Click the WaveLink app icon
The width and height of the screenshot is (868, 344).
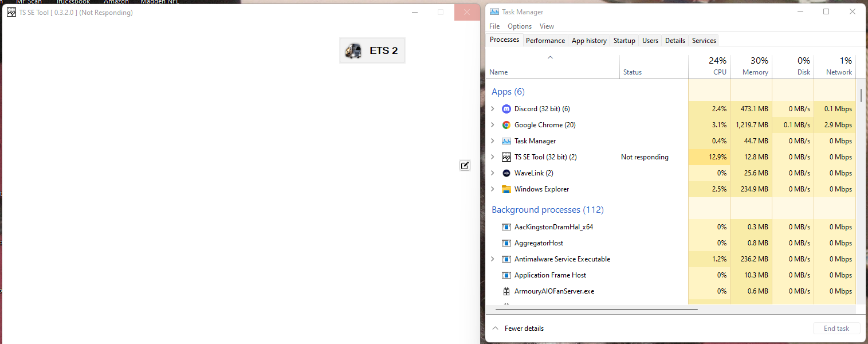click(506, 173)
